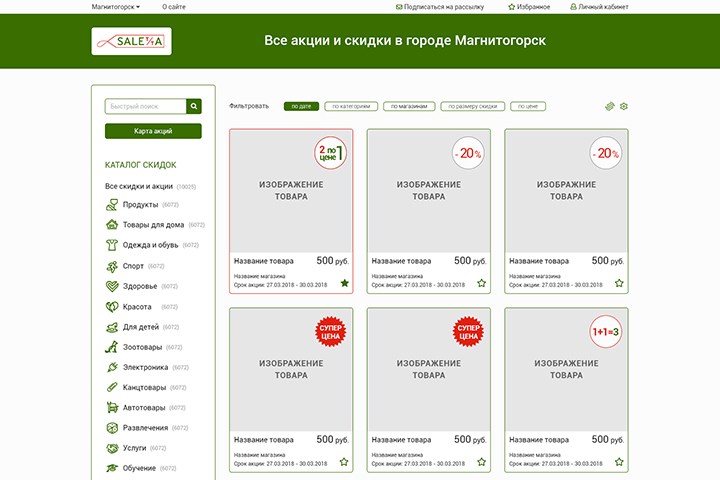Open product image of the 1+1=3 card
The height and width of the screenshot is (480, 720).
tap(566, 370)
